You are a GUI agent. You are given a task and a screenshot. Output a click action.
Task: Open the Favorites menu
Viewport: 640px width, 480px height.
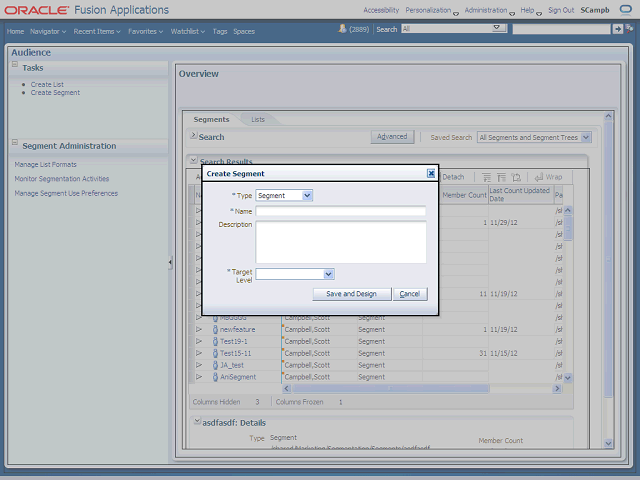pyautogui.click(x=145, y=31)
